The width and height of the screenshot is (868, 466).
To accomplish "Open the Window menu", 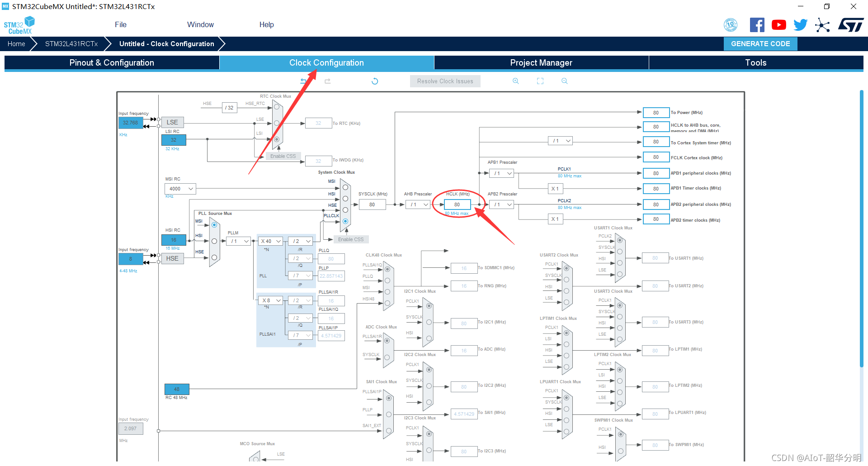I will (200, 24).
